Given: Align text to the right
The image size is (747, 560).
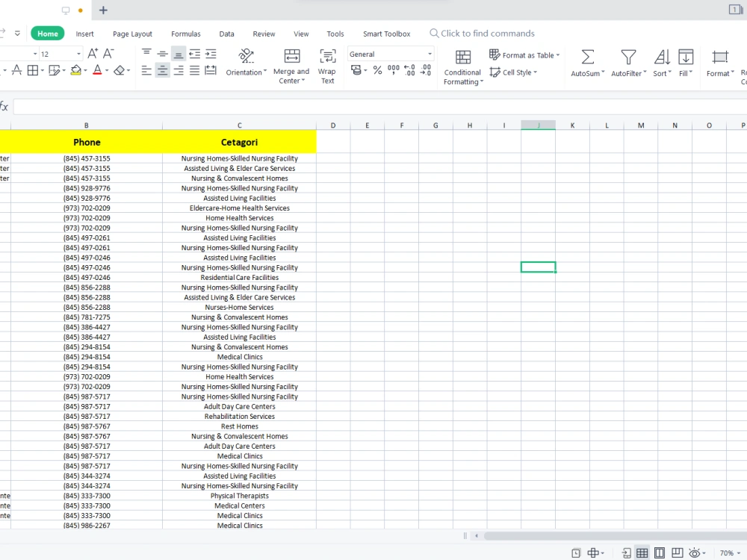Looking at the screenshot, I should click(x=179, y=70).
